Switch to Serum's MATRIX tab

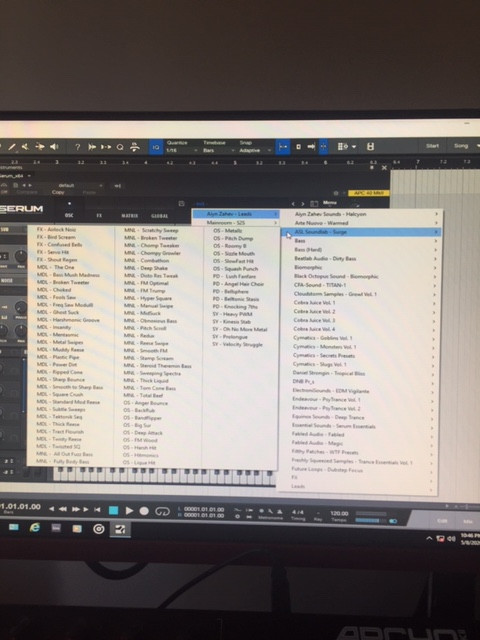click(129, 216)
